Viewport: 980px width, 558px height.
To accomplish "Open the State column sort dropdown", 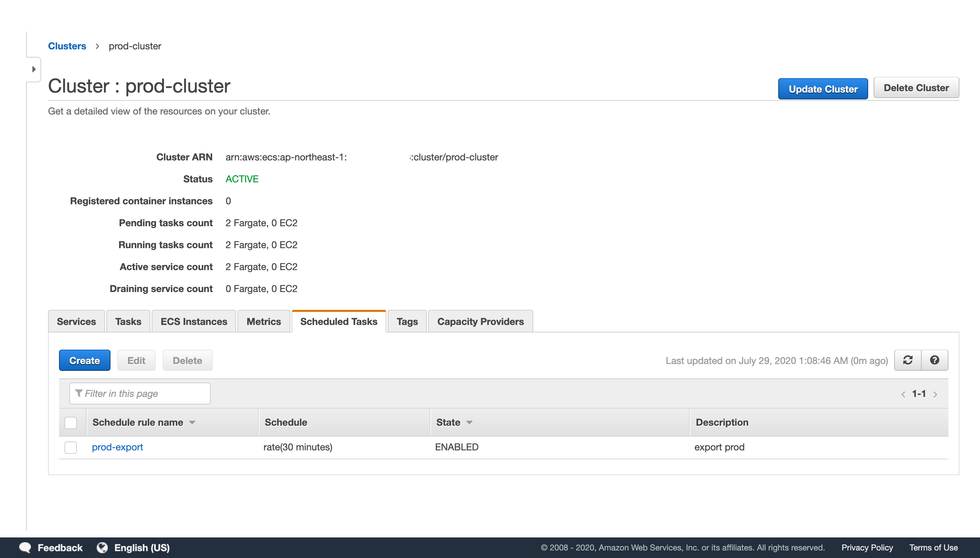I will point(469,422).
